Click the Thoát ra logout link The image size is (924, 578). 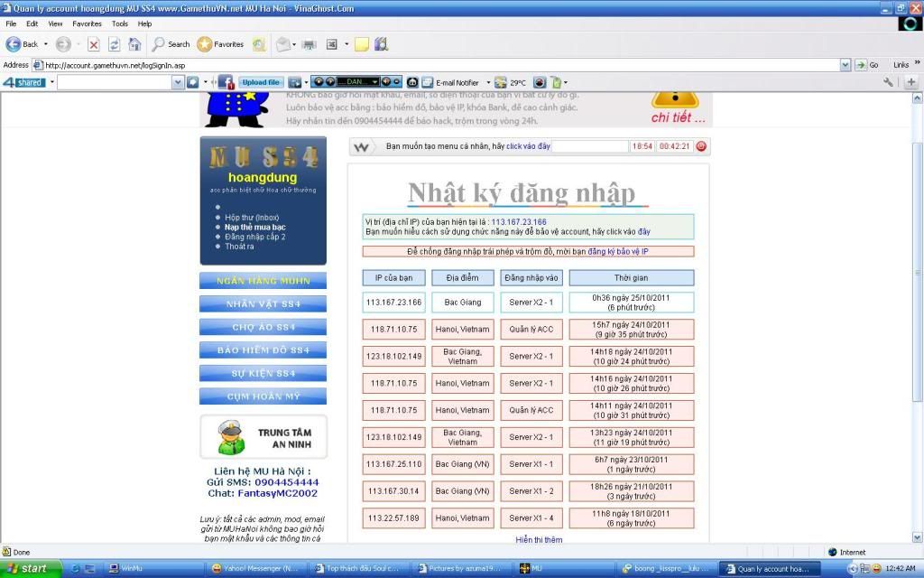point(239,247)
